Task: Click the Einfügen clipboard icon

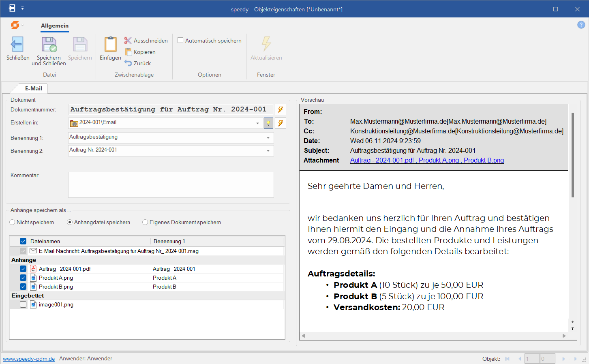Action: point(110,45)
